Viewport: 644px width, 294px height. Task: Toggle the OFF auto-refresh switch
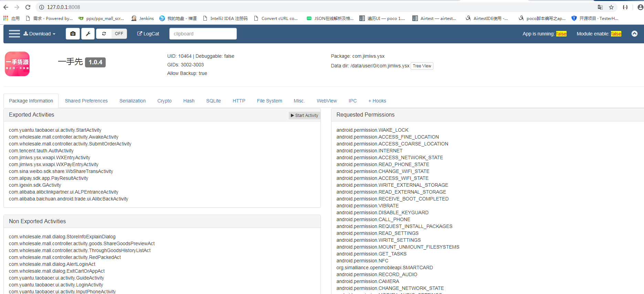pyautogui.click(x=119, y=34)
